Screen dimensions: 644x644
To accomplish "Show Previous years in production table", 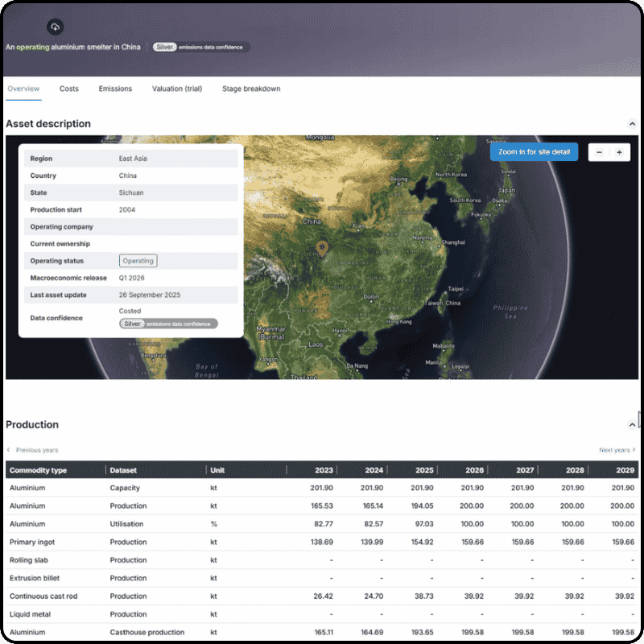I will (33, 450).
